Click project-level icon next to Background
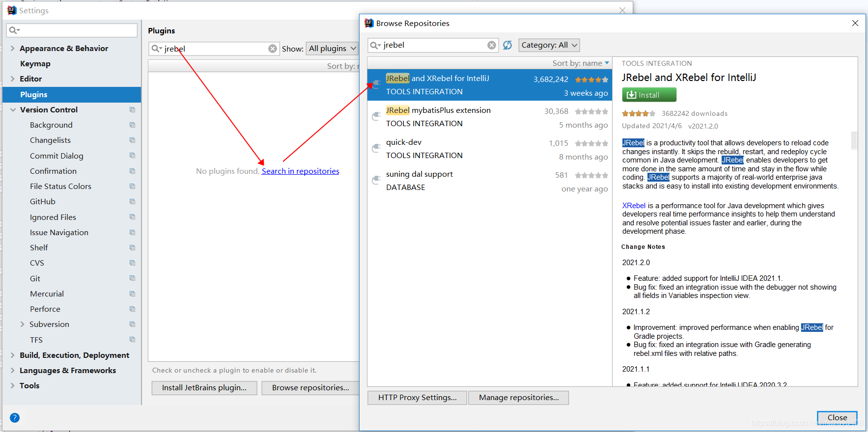868x432 pixels. point(132,125)
